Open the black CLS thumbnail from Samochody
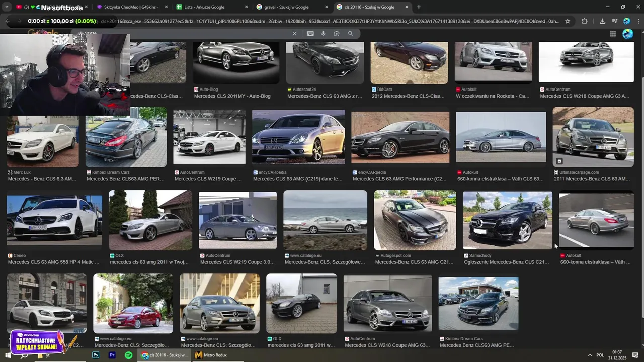 (507, 220)
